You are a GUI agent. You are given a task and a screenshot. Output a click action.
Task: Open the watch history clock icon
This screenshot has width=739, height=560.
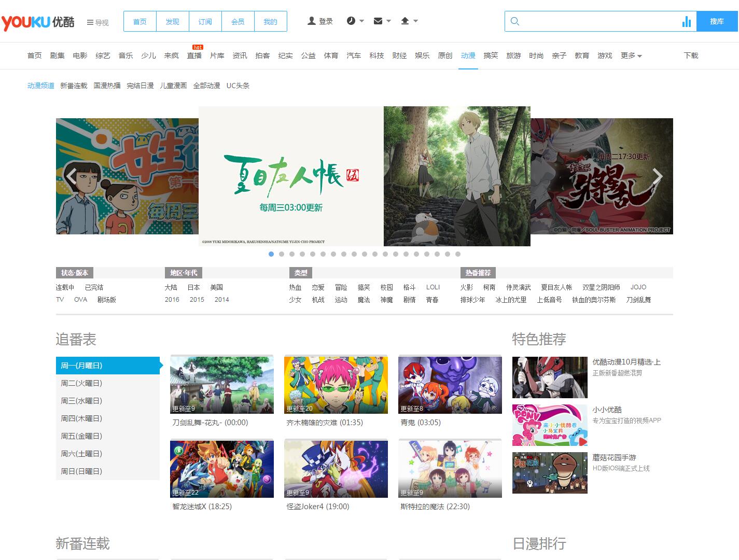pyautogui.click(x=351, y=21)
